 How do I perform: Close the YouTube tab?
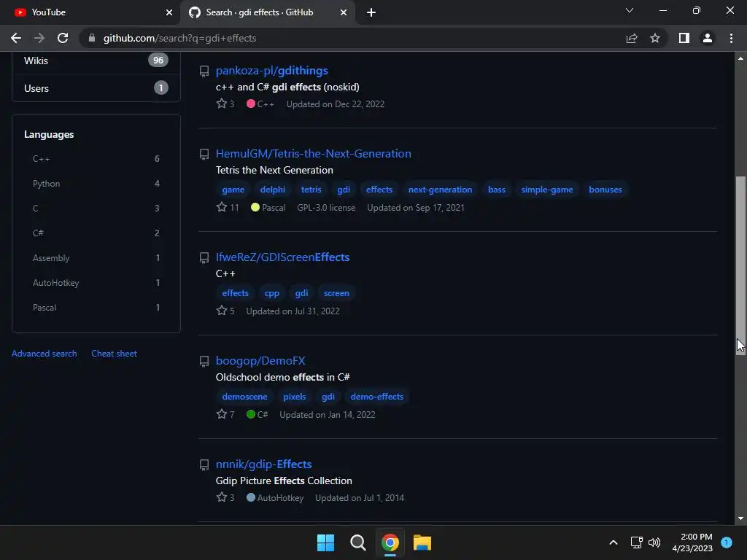point(169,12)
